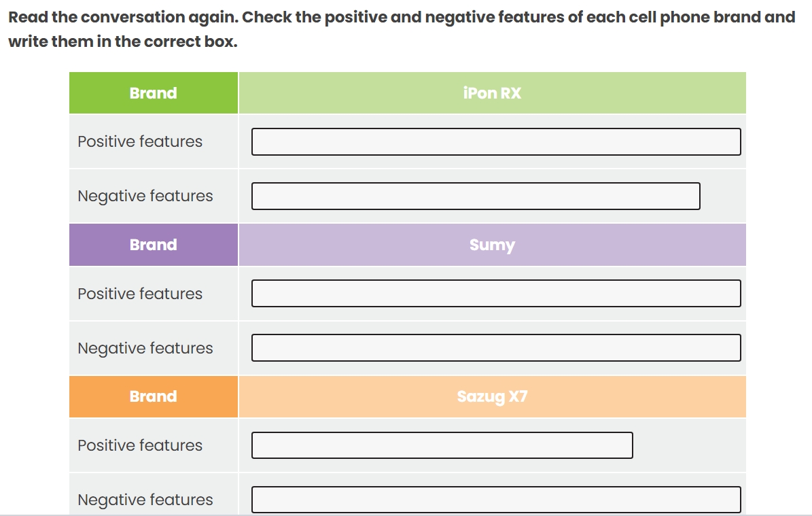
Task: Click the purple Brand header cell
Action: (153, 244)
